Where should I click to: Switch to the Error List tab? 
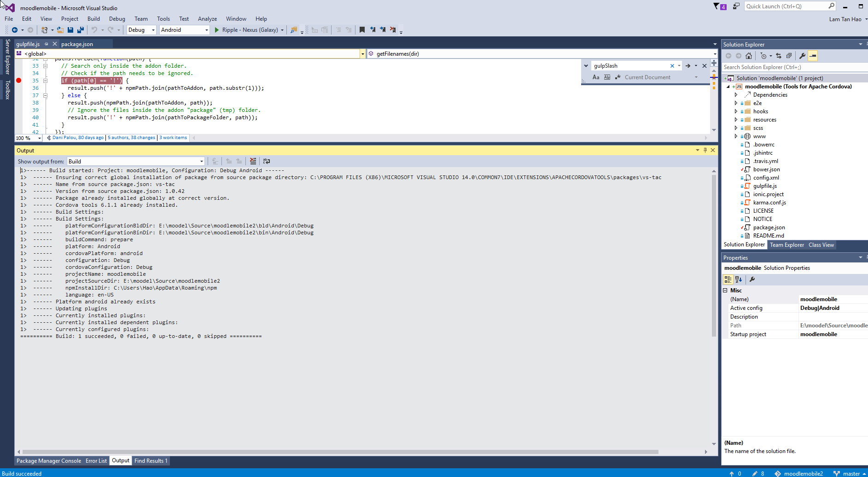[96, 461]
